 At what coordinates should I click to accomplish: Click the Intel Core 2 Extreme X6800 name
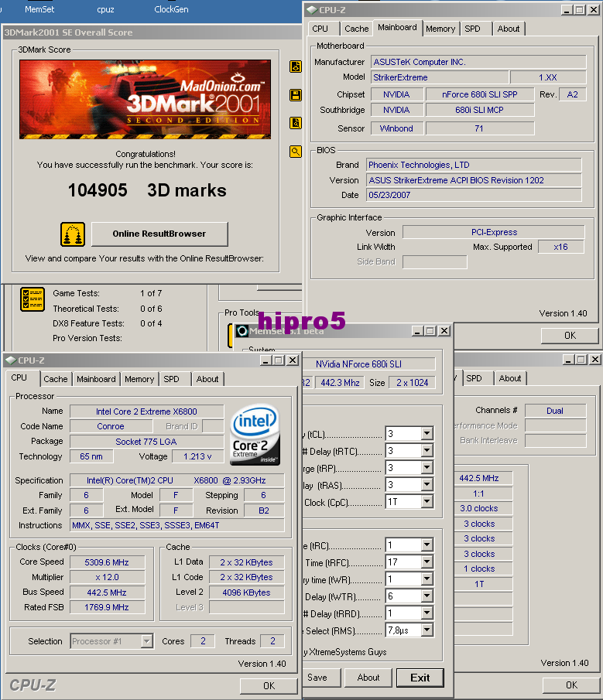pos(146,411)
